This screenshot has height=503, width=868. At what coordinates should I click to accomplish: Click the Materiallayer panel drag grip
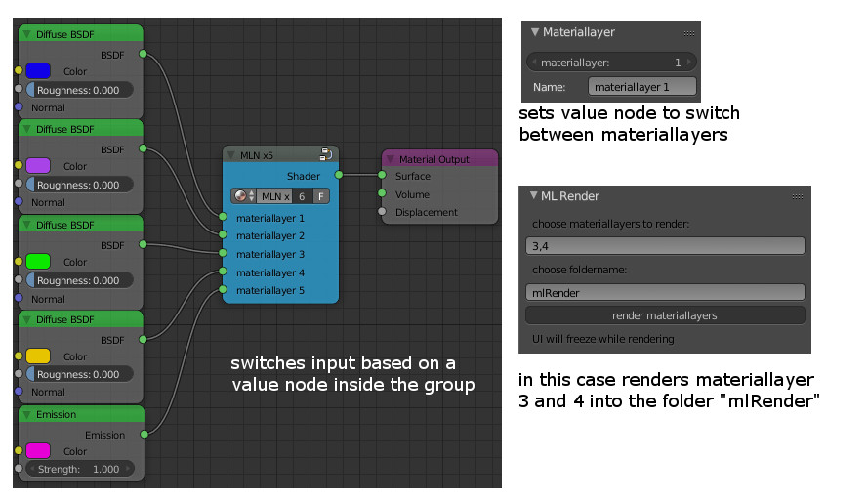(688, 33)
